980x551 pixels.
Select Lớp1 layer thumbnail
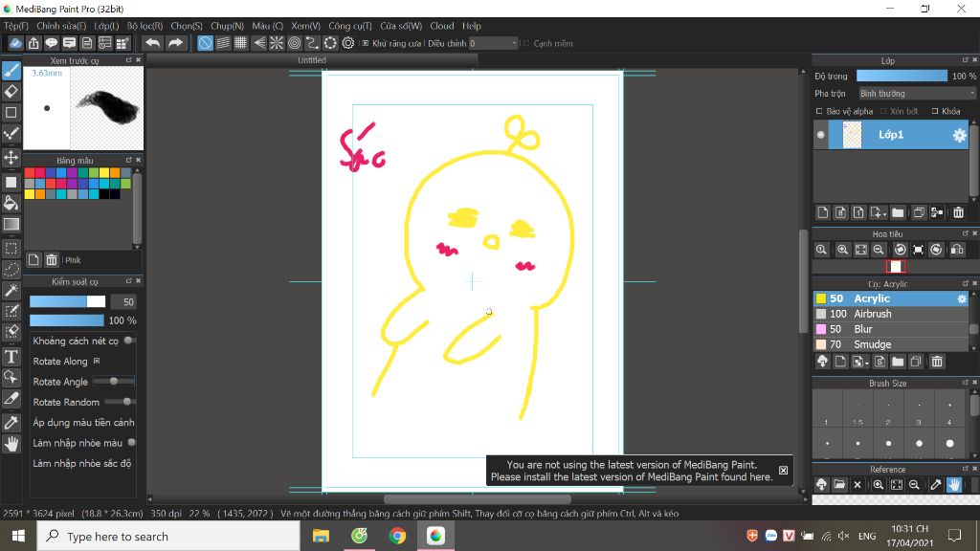coord(852,135)
